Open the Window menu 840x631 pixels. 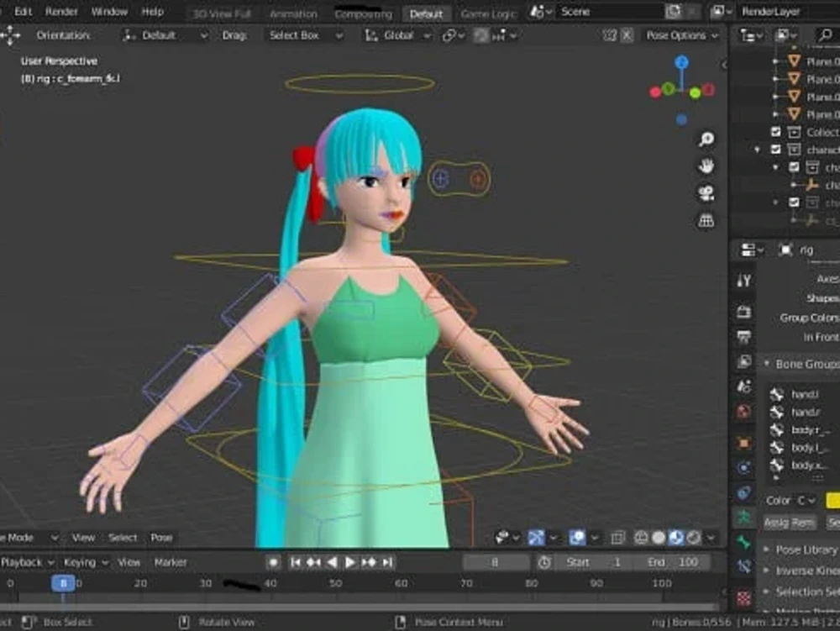click(x=109, y=11)
